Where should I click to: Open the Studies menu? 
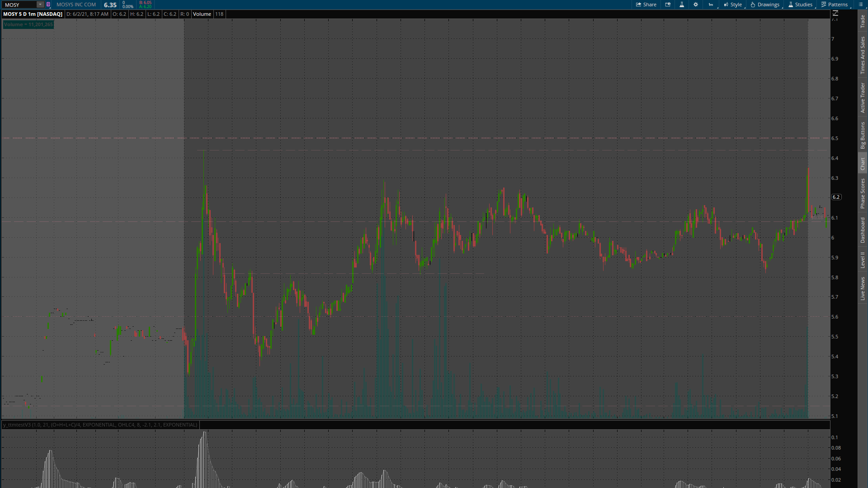coord(800,5)
